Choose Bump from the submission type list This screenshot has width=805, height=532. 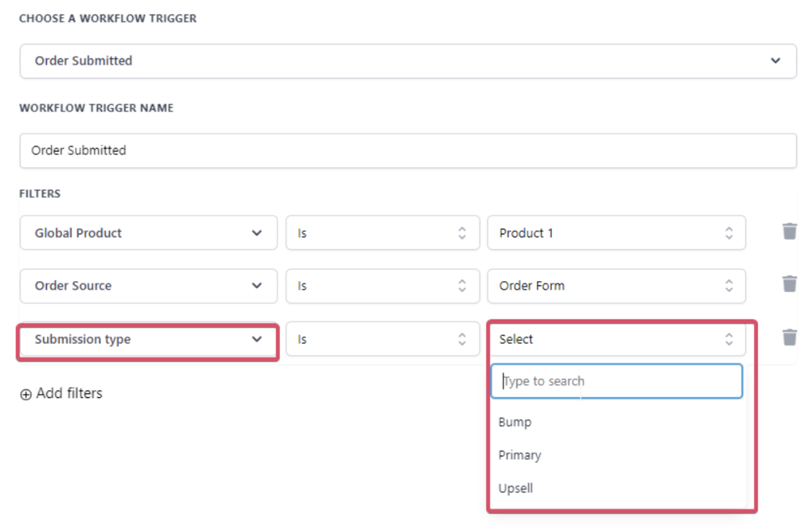click(515, 422)
